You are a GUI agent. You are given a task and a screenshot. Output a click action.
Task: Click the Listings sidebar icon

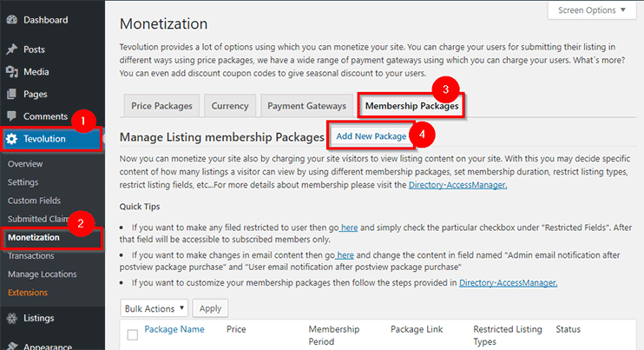coord(12,318)
